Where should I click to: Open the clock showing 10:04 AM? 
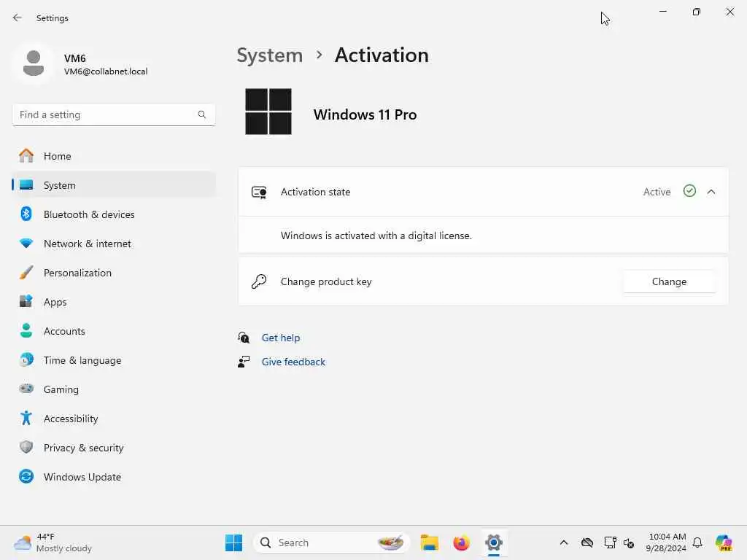(x=666, y=542)
